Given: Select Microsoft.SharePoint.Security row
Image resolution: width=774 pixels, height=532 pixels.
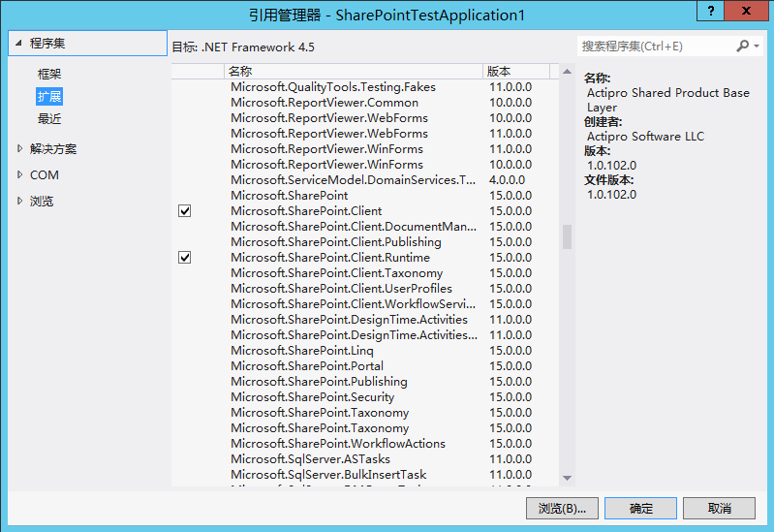Looking at the screenshot, I should (x=365, y=397).
